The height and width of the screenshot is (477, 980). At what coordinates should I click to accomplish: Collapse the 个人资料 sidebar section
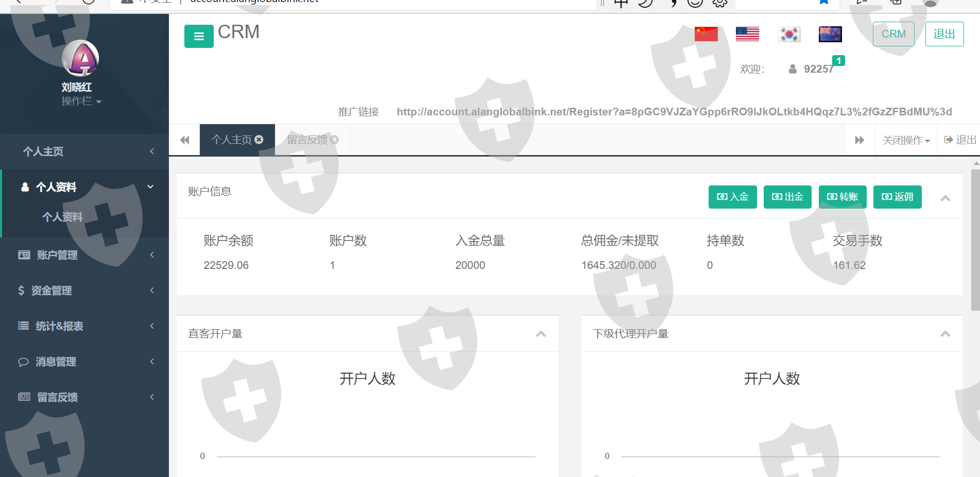point(84,187)
